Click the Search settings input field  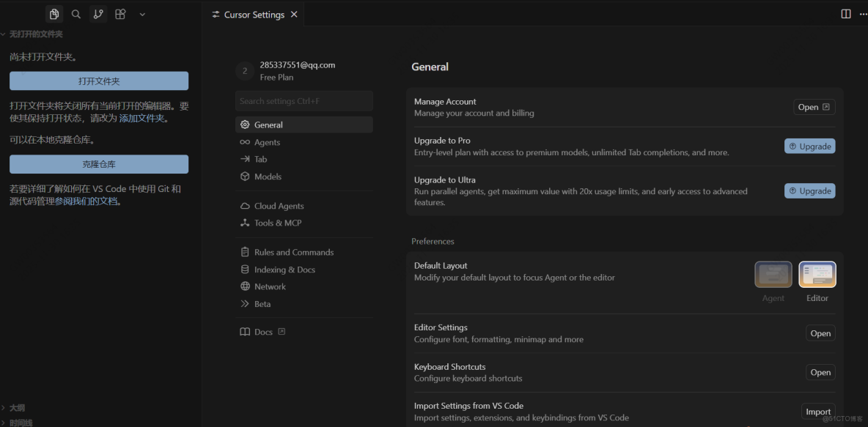coord(304,101)
